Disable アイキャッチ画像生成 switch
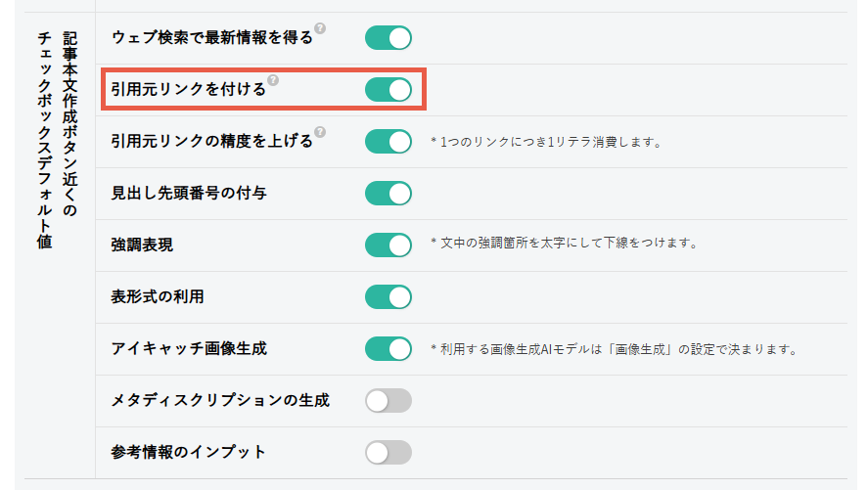 (x=388, y=349)
